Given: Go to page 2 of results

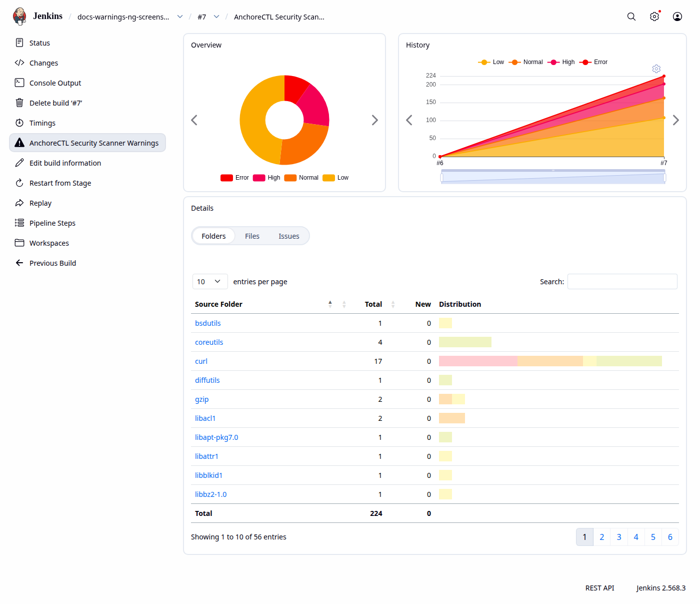Looking at the screenshot, I should tap(602, 536).
